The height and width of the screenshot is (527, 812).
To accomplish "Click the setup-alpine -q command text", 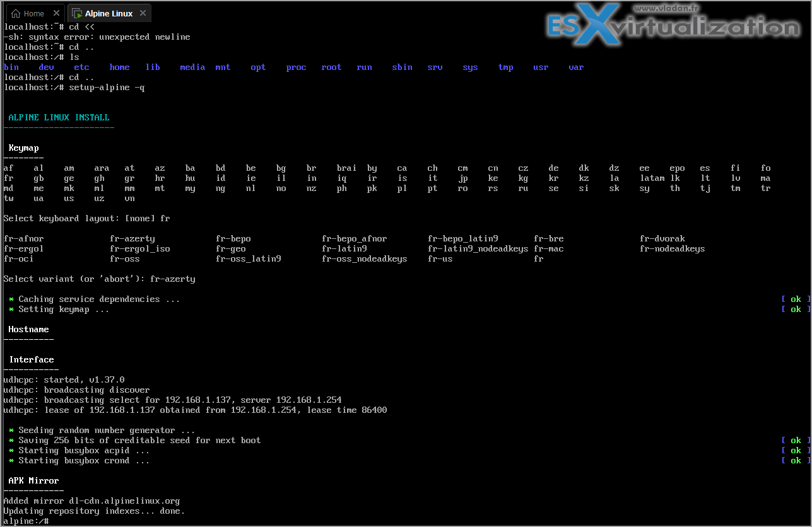I will point(107,88).
